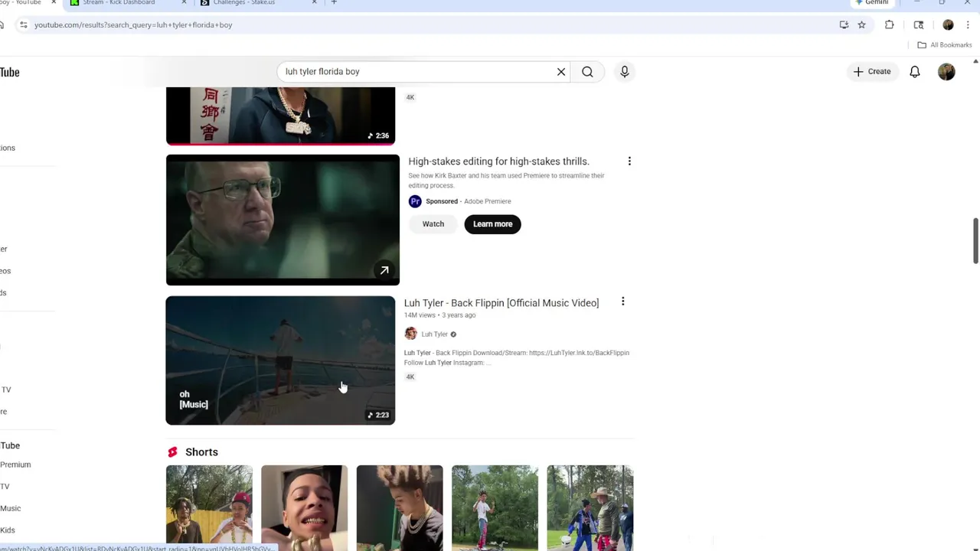Open notifications bell icon

[x=915, y=72]
